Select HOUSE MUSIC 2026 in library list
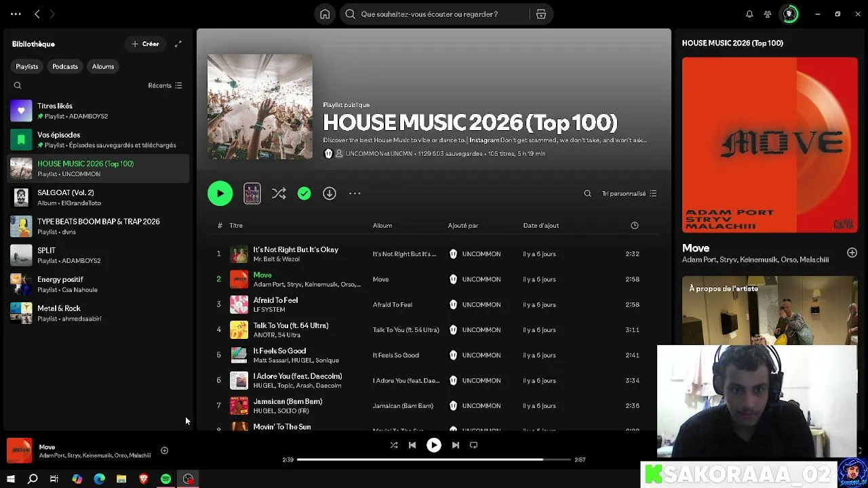Viewport: 868px width, 488px height. 98,168
